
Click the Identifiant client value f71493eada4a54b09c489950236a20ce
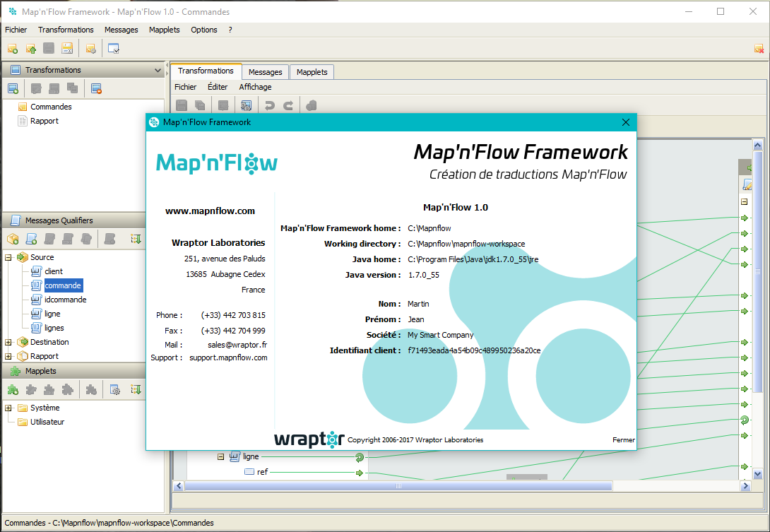click(474, 350)
